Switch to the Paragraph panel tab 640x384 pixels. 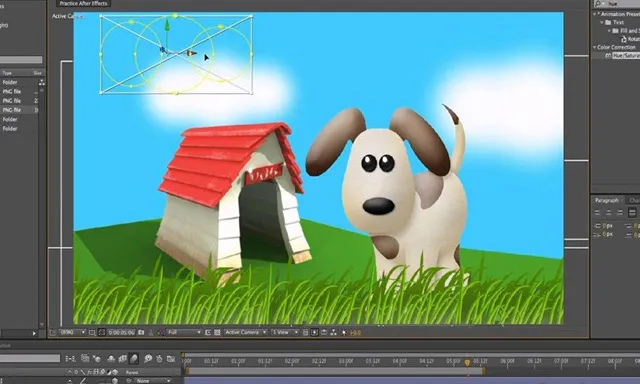tap(607, 200)
